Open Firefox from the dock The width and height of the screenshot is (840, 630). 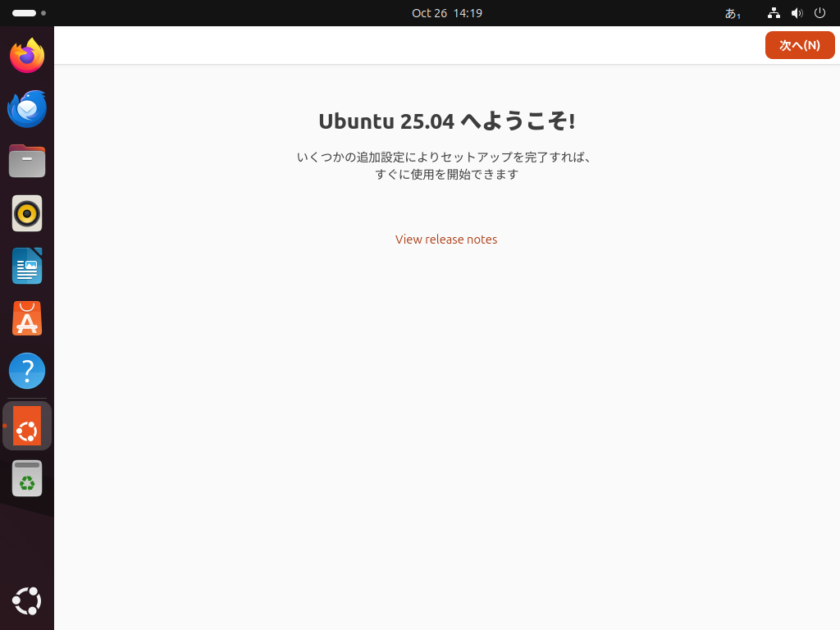(x=27, y=56)
